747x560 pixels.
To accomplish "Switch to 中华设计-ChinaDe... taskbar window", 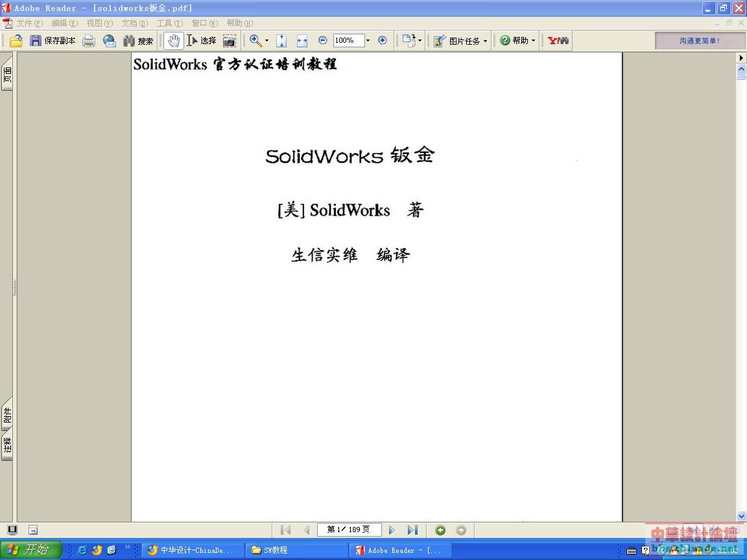I will (x=193, y=550).
